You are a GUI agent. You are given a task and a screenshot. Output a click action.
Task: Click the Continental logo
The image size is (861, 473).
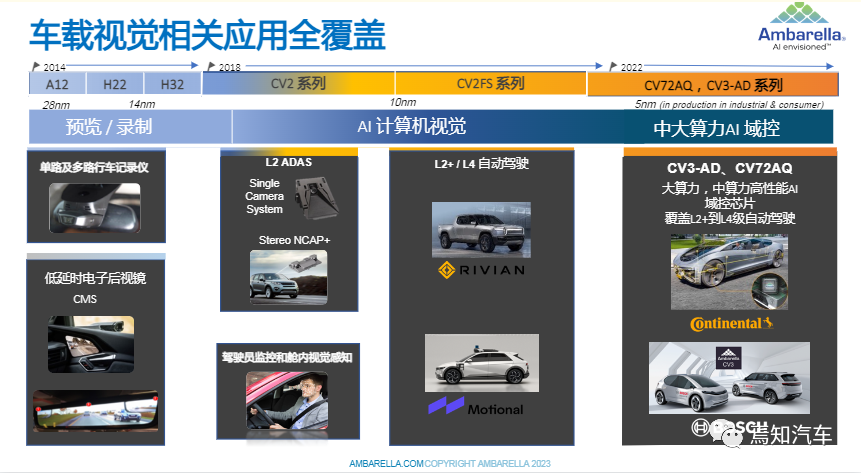[x=732, y=324]
